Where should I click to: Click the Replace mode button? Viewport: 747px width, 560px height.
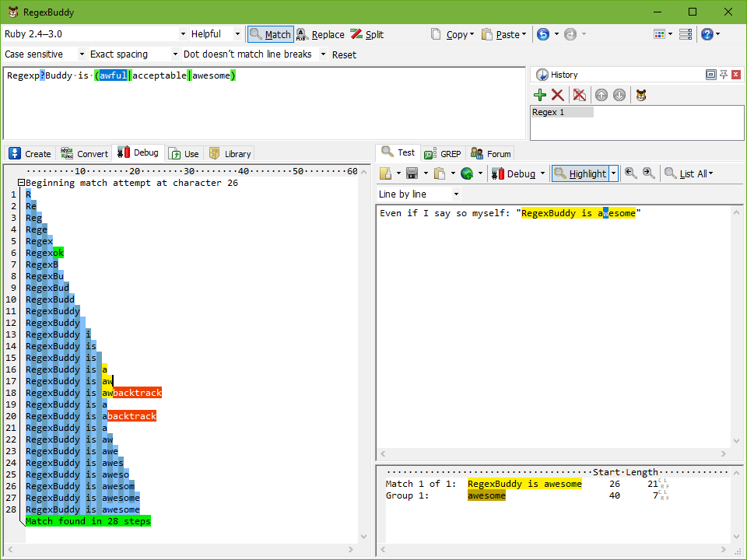click(321, 34)
